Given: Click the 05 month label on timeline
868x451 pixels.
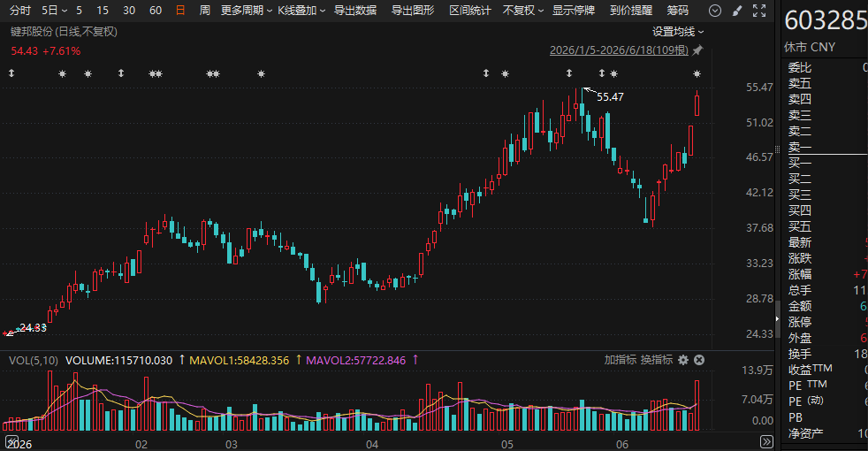Looking at the screenshot, I should [x=507, y=444].
